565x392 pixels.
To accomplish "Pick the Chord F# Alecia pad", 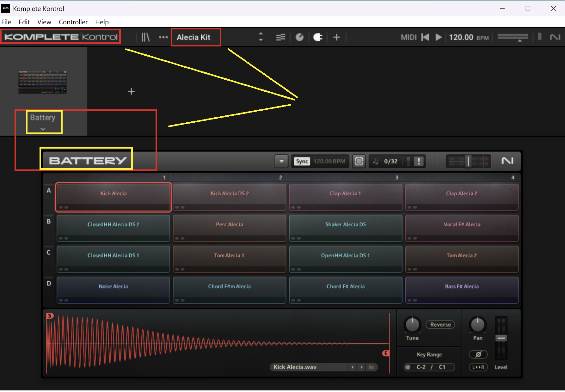I will (x=346, y=290).
